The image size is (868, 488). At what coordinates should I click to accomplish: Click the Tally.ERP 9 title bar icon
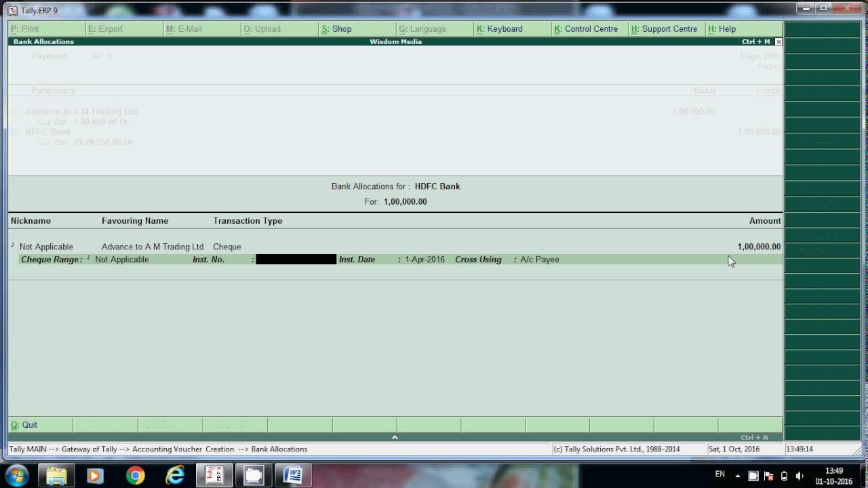coord(13,10)
